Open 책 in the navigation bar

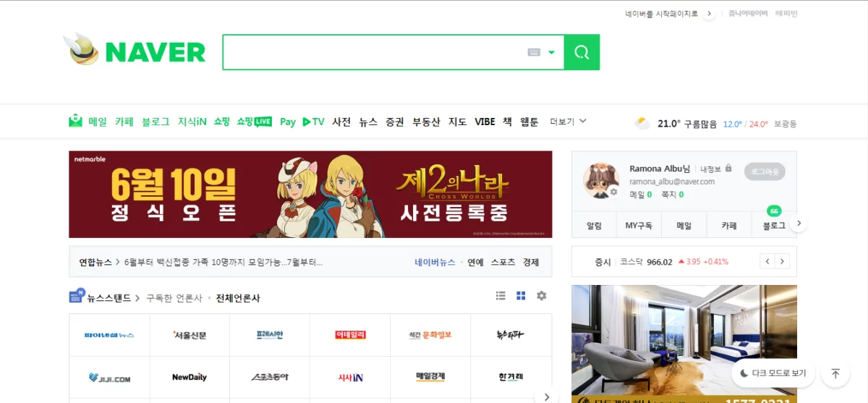coord(507,122)
